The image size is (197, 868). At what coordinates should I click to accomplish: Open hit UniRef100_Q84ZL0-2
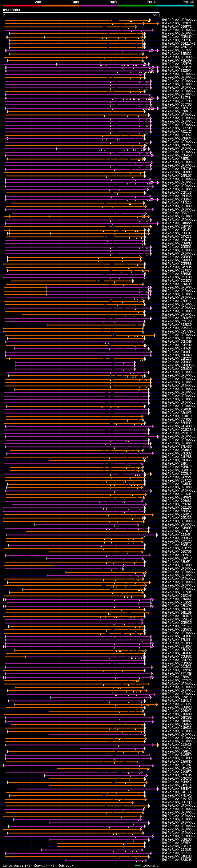click(179, 43)
